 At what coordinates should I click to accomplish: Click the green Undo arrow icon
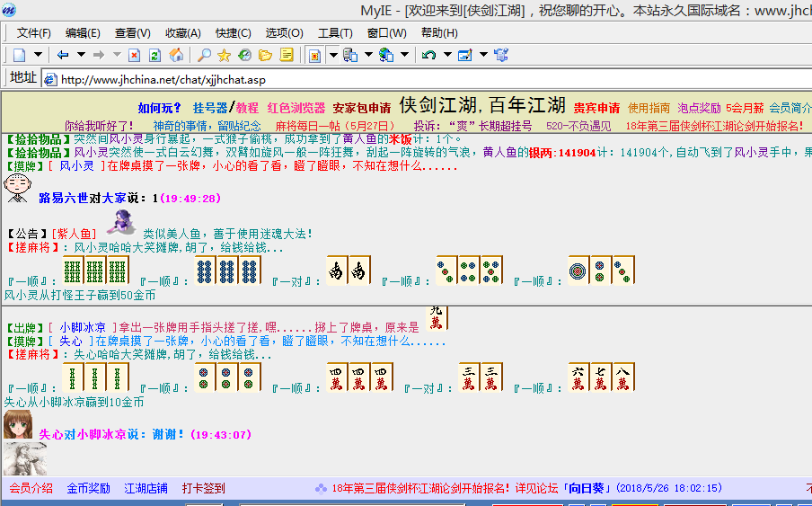pos(428,55)
